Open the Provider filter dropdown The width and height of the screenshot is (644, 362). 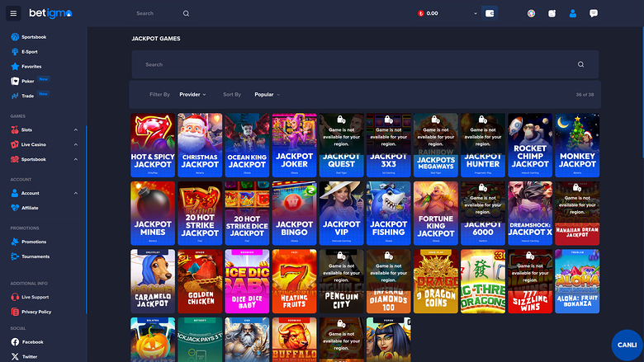(x=192, y=95)
